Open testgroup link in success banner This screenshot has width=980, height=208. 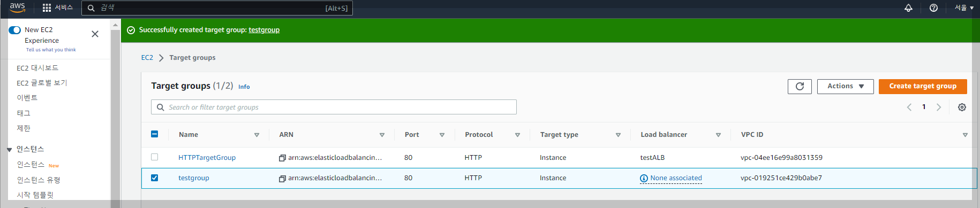(264, 30)
